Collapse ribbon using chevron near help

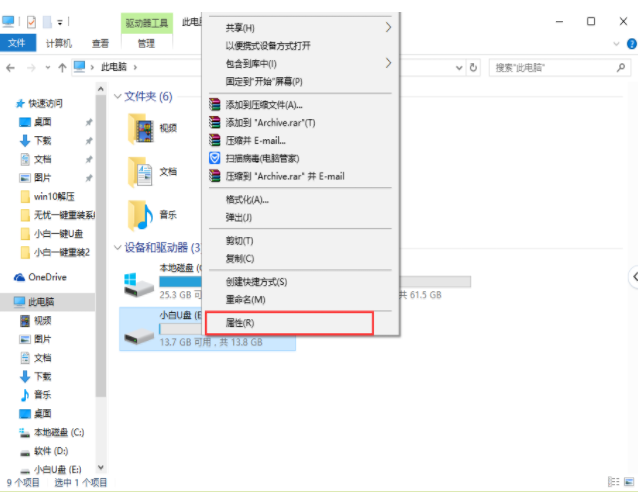[616, 44]
